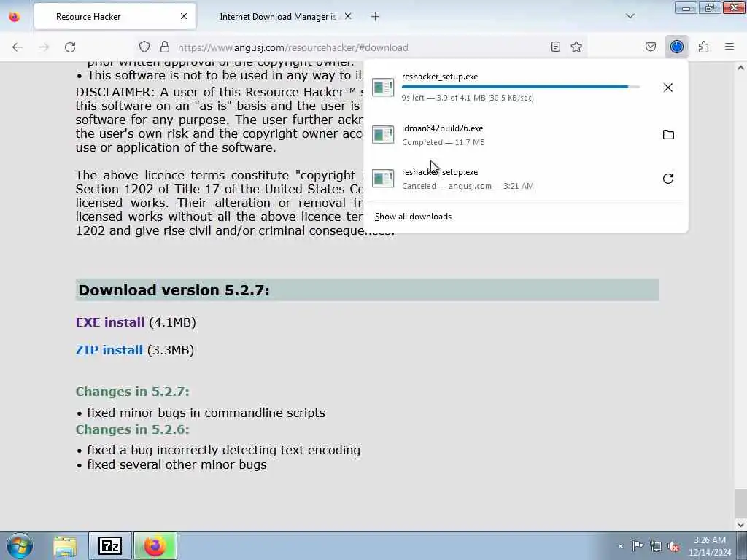
Task: List all tabs dropdown arrow
Action: [x=630, y=16]
